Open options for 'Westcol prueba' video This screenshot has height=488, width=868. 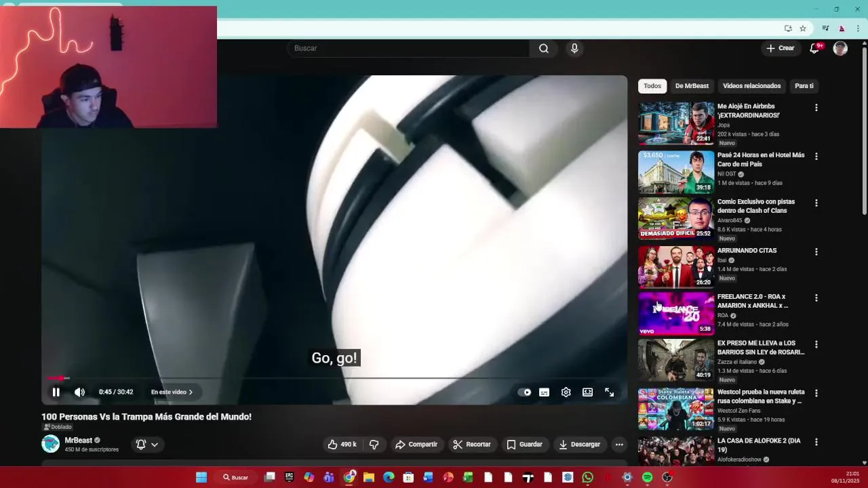816,393
